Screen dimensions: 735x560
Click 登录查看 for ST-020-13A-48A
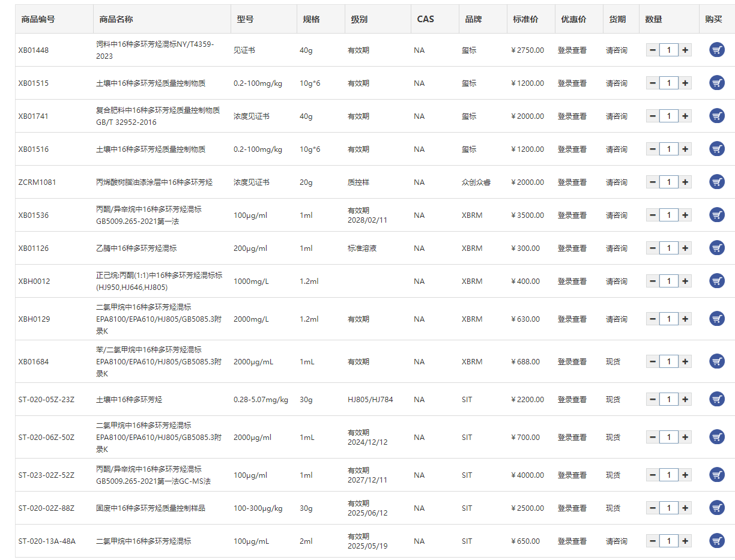click(x=572, y=541)
